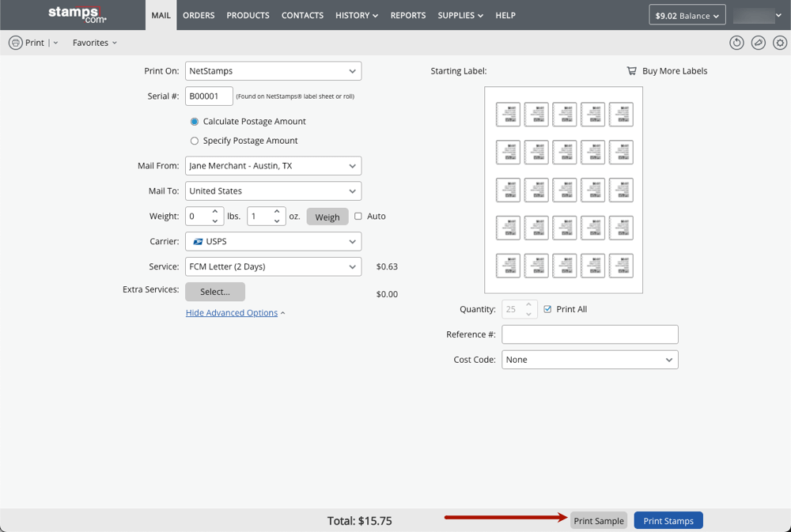Uncheck the Print All checkbox
Screen dimensions: 791x532
pos(547,309)
